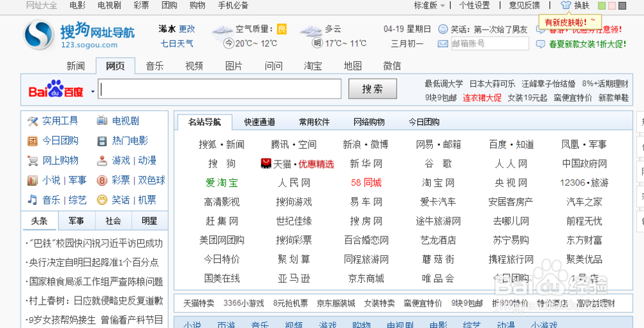Switch to the 视频 search tab
The width and height of the screenshot is (644, 328).
point(194,66)
